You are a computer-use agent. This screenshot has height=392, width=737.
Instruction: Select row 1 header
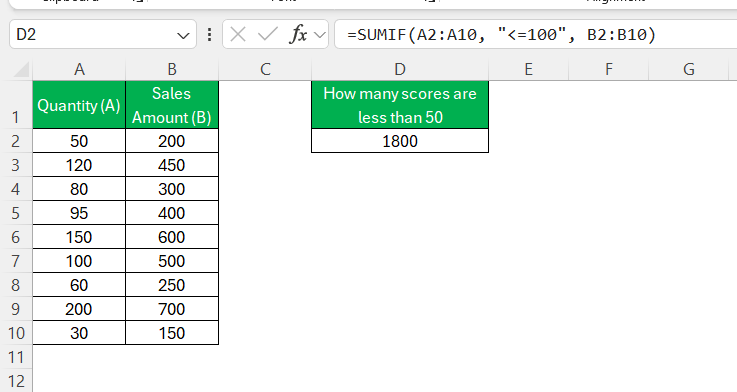pyautogui.click(x=16, y=105)
